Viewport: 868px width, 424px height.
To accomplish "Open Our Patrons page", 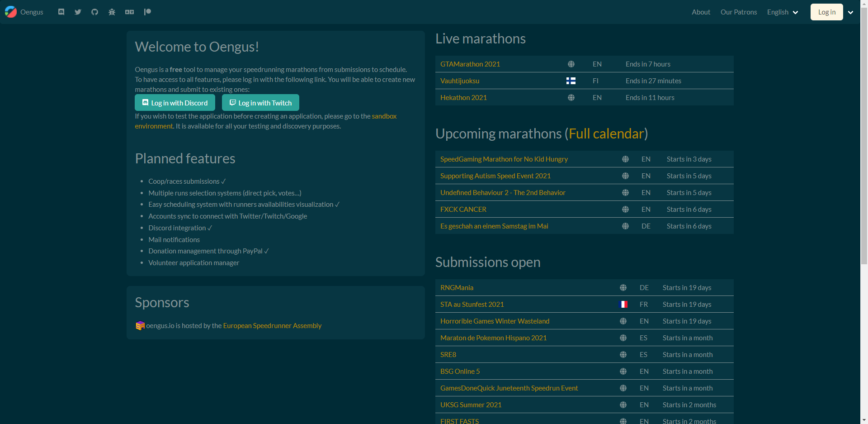I will click(x=739, y=12).
